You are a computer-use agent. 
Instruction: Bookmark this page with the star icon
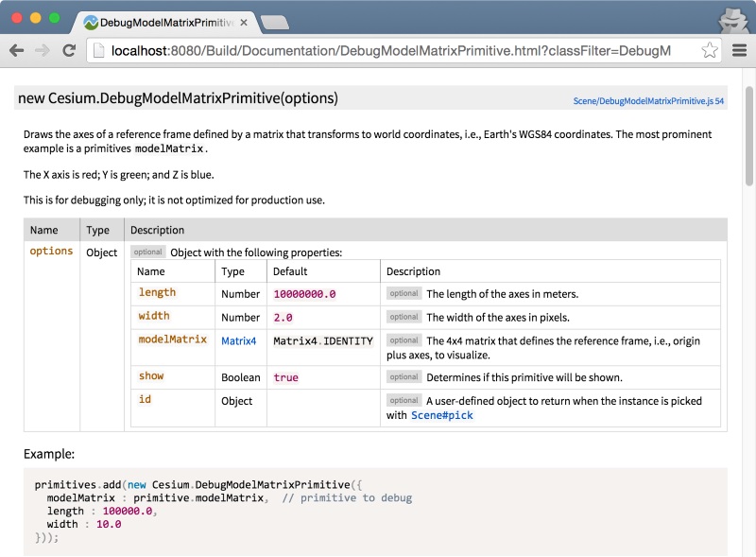[x=710, y=50]
